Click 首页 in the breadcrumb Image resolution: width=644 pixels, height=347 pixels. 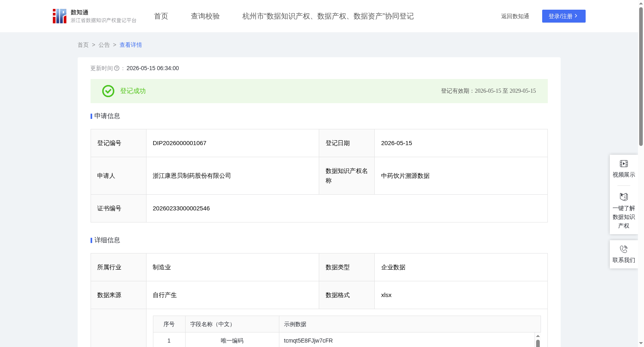tap(83, 45)
